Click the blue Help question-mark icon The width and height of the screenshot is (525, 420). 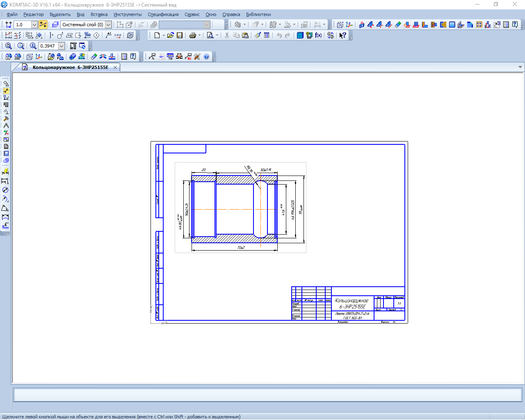(x=206, y=57)
